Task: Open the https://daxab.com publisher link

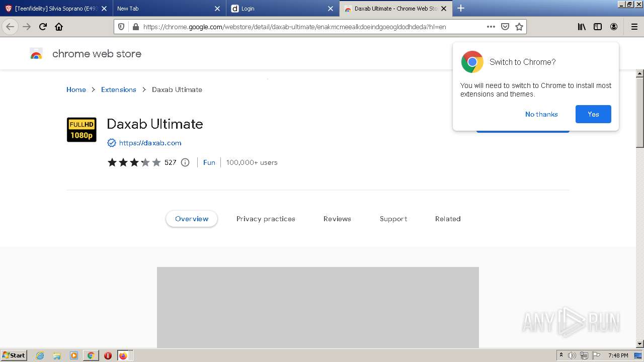Action: click(x=150, y=143)
